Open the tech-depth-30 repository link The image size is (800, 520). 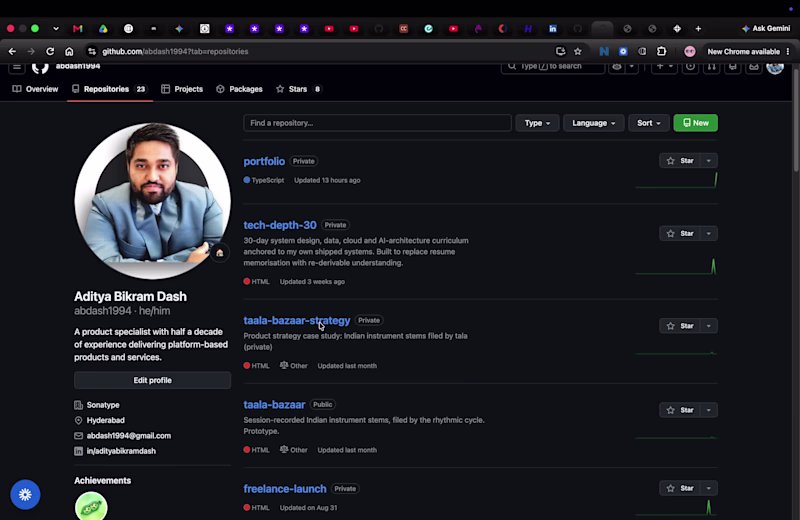(280, 225)
